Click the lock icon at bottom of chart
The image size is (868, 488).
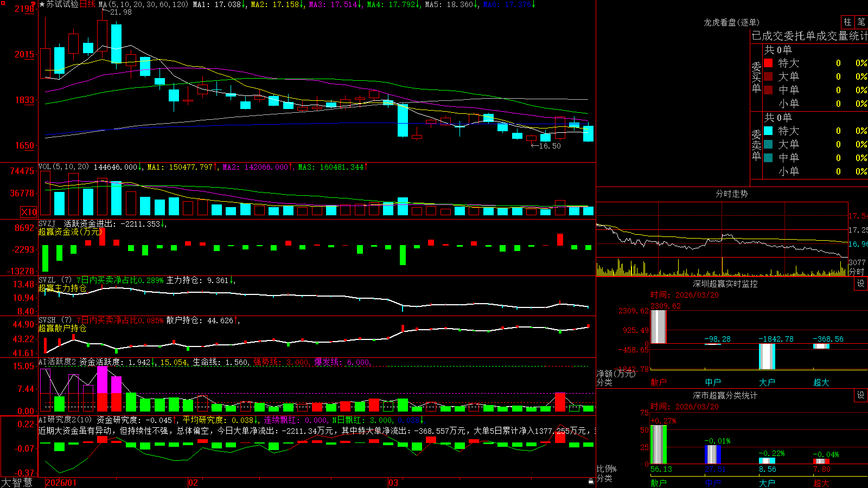(x=591, y=481)
